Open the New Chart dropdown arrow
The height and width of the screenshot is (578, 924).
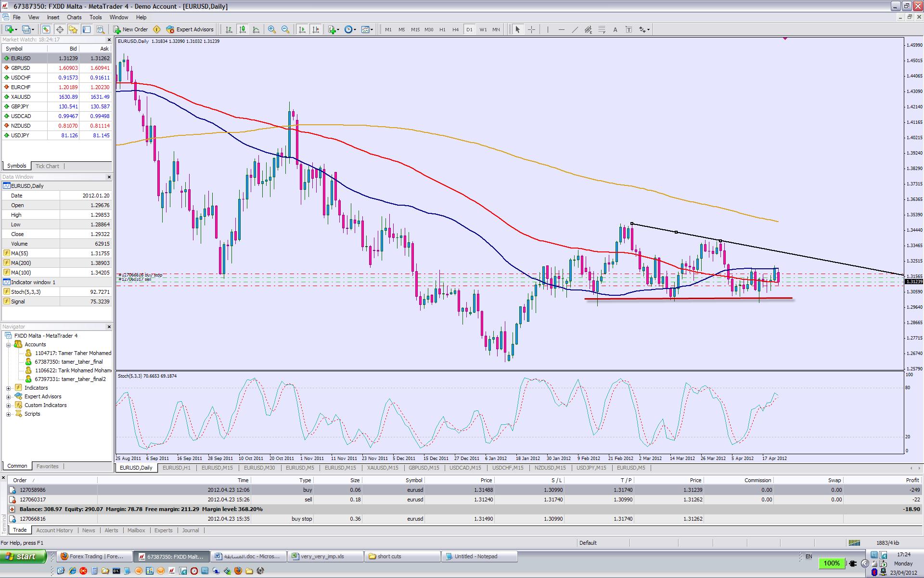(16, 29)
